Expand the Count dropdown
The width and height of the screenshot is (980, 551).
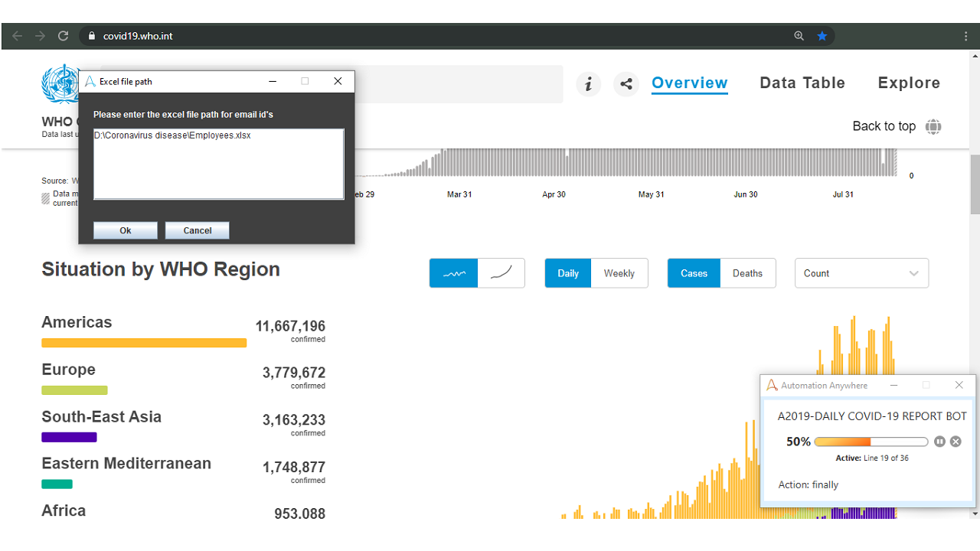click(x=861, y=273)
